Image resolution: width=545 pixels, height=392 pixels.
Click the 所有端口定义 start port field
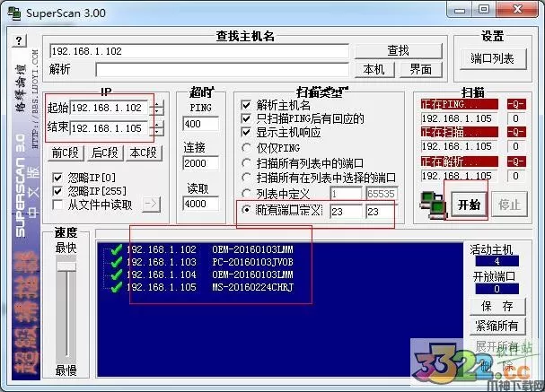346,212
